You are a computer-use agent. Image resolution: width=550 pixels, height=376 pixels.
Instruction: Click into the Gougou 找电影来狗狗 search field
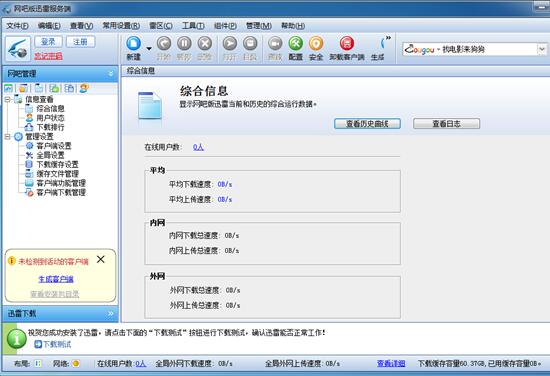pyautogui.click(x=470, y=49)
